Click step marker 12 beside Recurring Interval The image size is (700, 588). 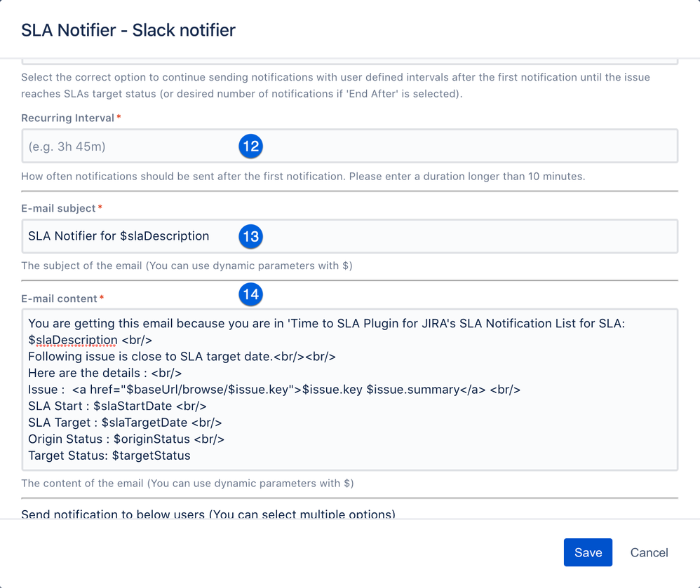click(250, 146)
